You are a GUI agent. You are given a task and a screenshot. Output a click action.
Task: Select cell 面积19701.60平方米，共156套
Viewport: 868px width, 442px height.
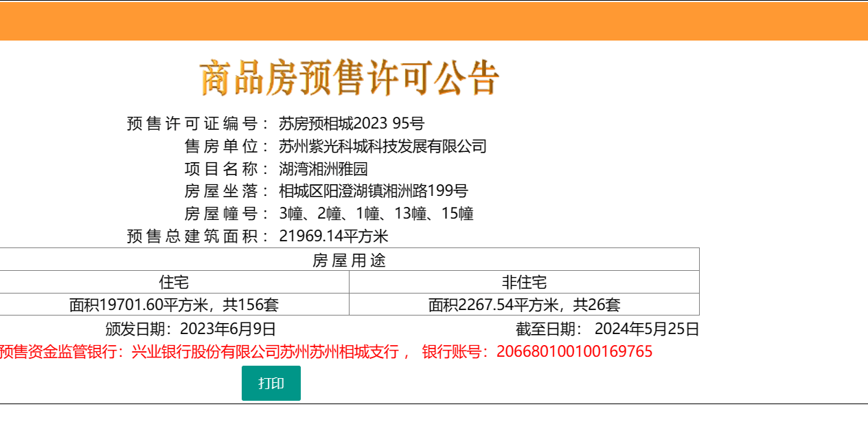click(x=174, y=305)
